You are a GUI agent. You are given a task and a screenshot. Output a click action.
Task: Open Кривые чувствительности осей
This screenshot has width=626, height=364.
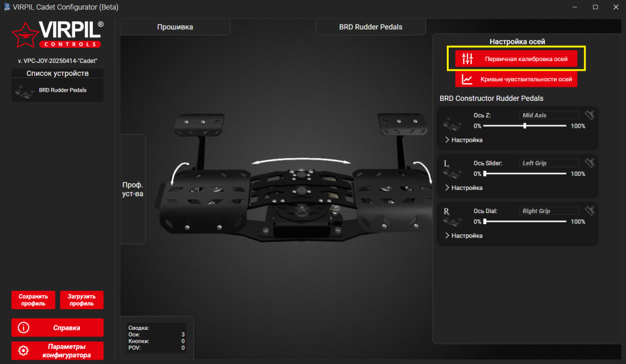point(516,79)
